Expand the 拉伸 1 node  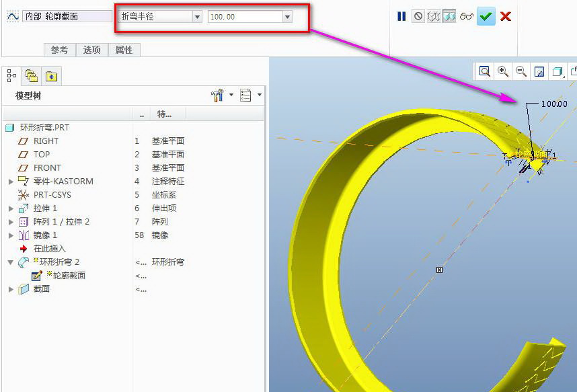11,208
